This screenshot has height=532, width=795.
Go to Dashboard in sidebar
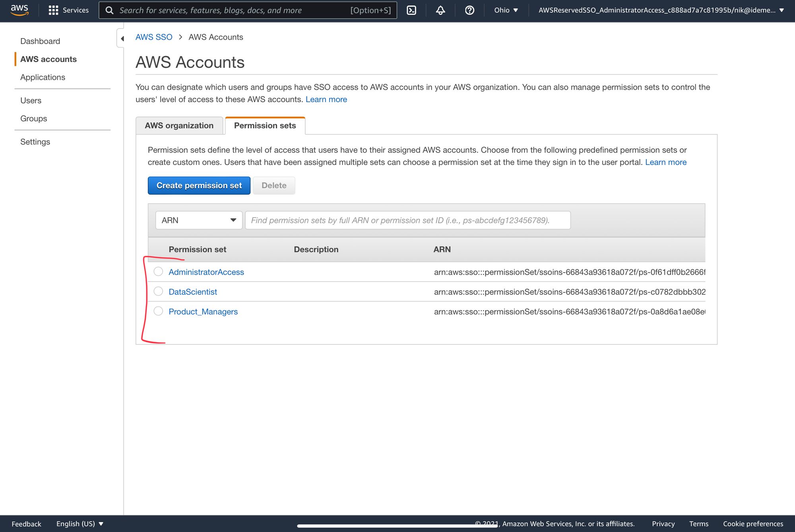40,41
